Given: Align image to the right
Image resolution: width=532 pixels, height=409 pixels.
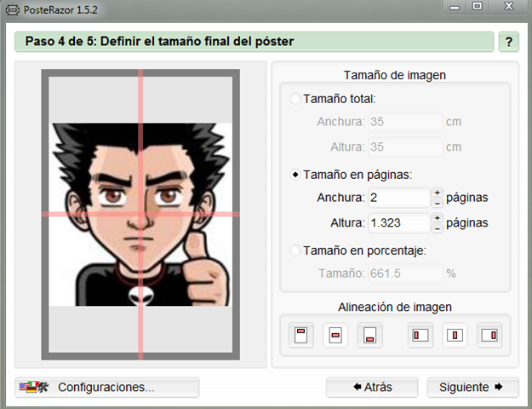Looking at the screenshot, I should tap(489, 335).
